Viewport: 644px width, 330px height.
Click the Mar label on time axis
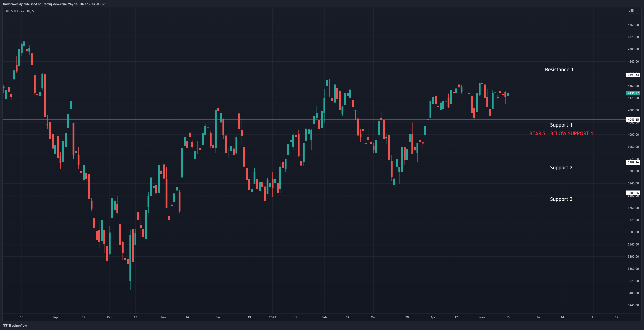pos(373,317)
